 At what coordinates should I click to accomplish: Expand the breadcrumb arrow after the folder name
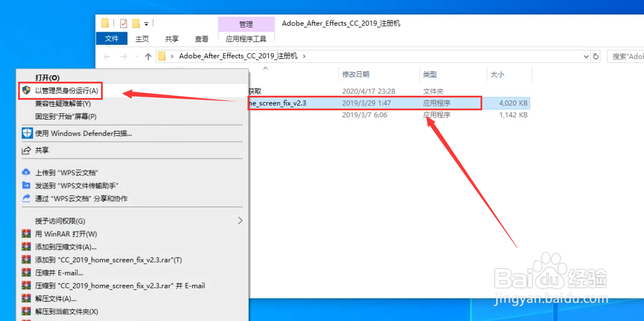[x=304, y=56]
